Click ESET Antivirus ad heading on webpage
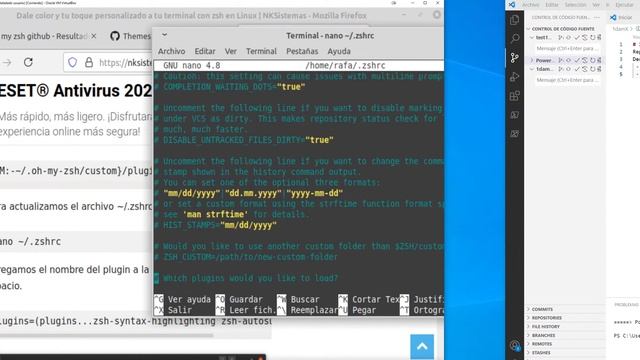Image resolution: width=640 pixels, height=360 pixels. [x=76, y=91]
